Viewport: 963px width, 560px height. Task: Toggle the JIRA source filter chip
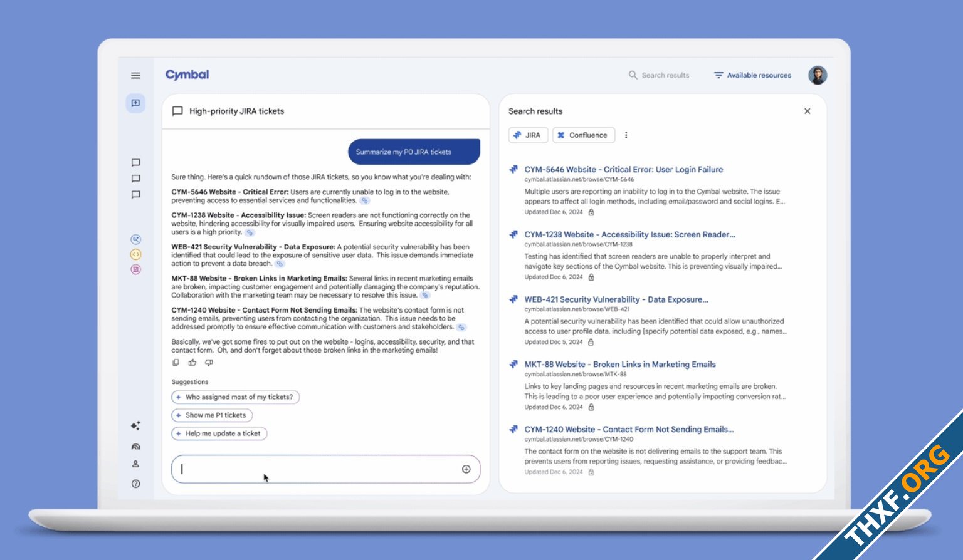(528, 135)
